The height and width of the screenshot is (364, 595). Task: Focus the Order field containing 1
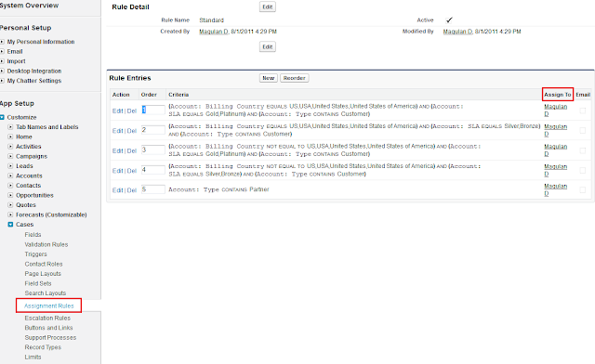[x=152, y=110]
